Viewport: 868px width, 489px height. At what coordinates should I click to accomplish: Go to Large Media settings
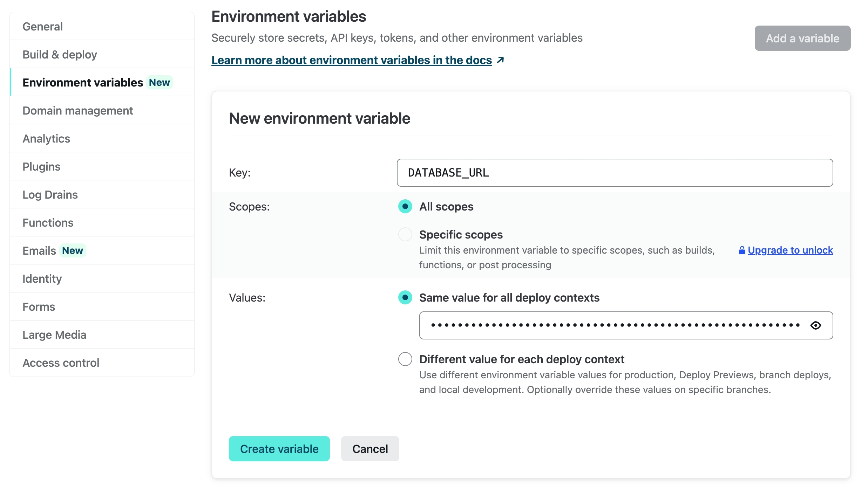(x=102, y=335)
